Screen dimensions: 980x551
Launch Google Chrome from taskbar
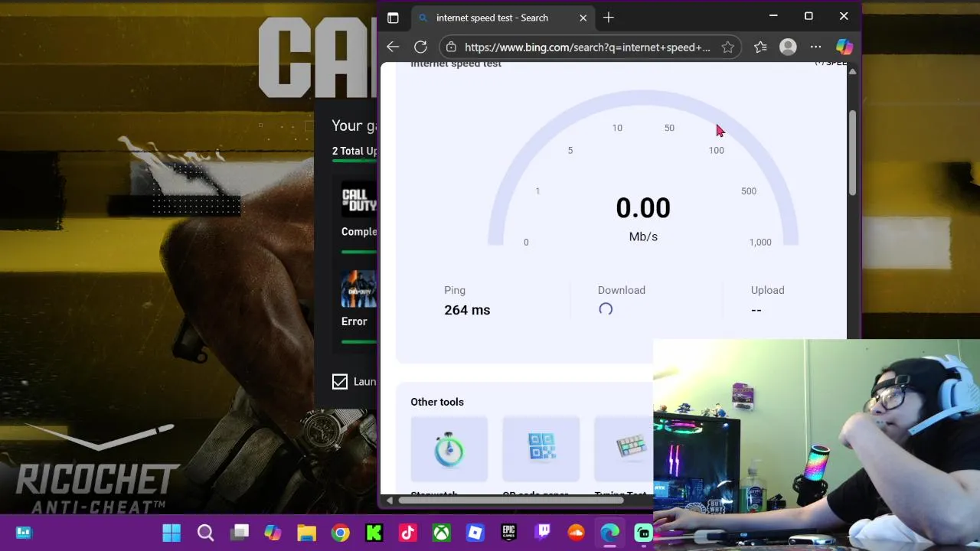(340, 533)
